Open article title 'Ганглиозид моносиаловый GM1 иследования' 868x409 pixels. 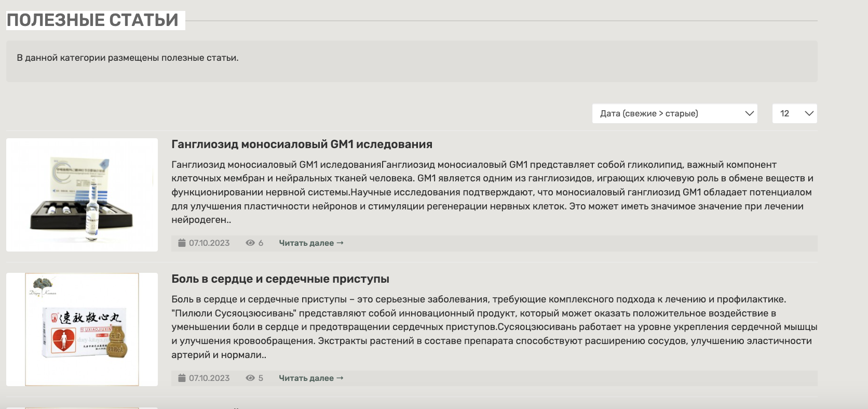click(302, 144)
